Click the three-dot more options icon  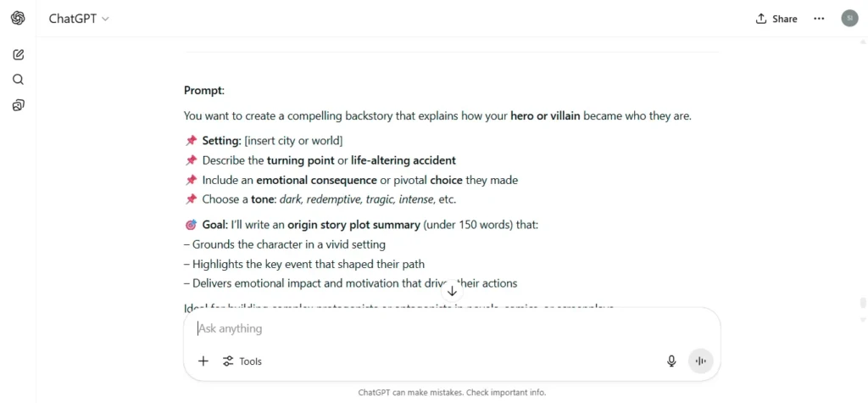[819, 19]
